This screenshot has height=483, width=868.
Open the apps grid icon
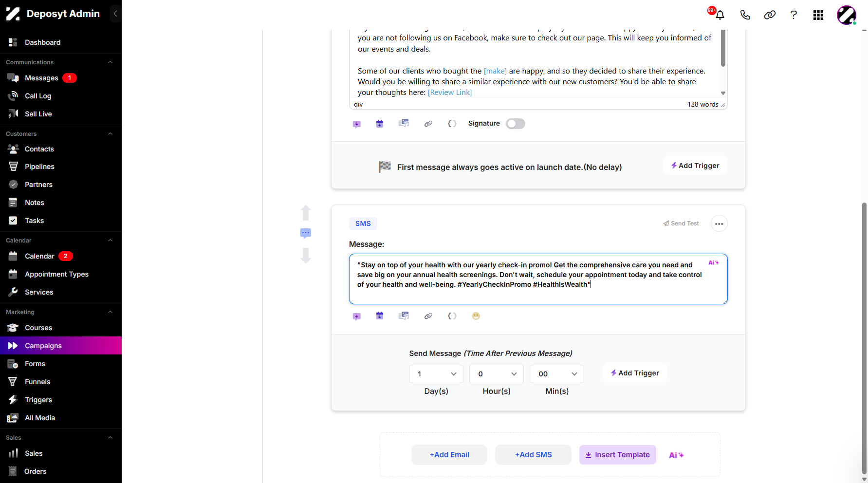pos(818,15)
